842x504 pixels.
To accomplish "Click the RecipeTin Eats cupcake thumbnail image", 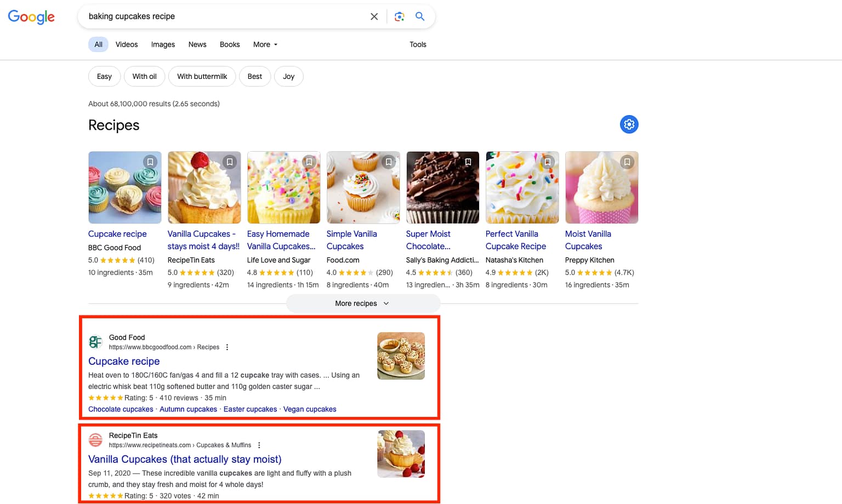I will click(401, 454).
